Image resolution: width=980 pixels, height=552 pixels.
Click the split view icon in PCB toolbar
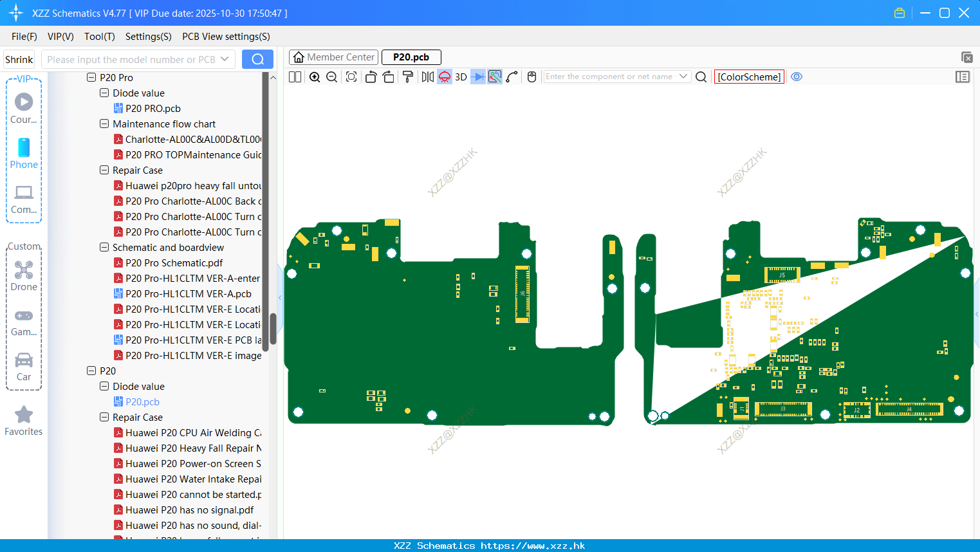tap(295, 77)
